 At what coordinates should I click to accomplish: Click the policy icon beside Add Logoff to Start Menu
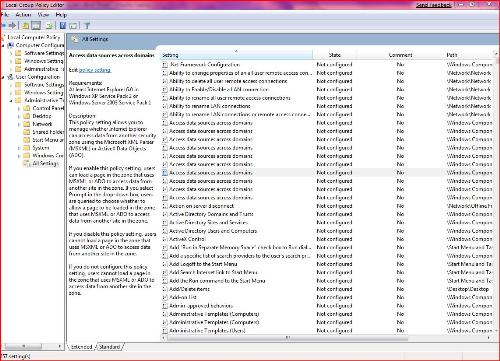coord(165,264)
